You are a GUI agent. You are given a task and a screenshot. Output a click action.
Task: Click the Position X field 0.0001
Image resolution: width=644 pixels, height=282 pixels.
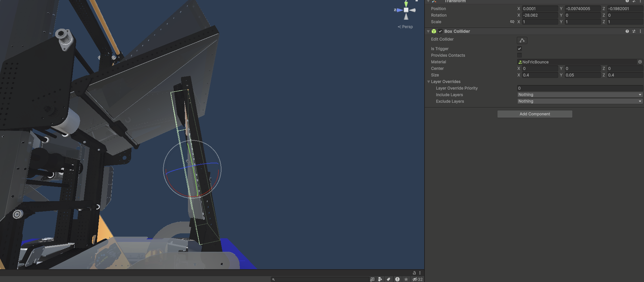(540, 9)
